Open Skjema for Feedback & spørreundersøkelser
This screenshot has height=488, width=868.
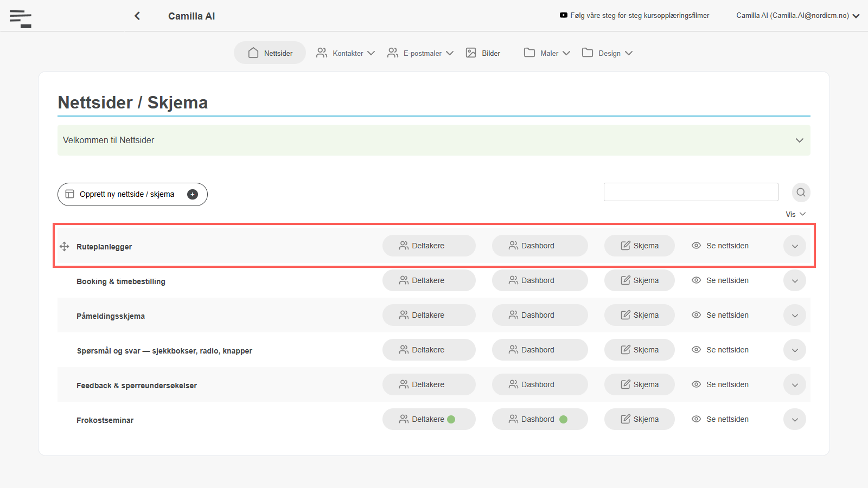640,384
